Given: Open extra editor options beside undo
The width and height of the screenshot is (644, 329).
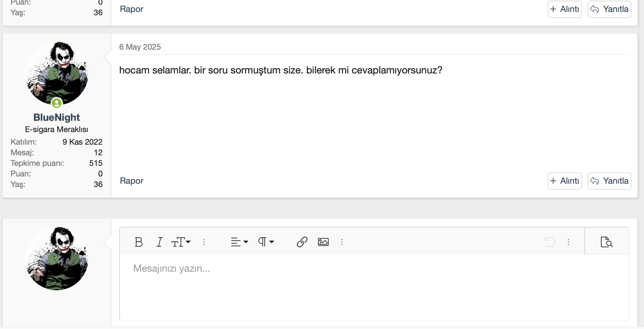Looking at the screenshot, I should [568, 242].
